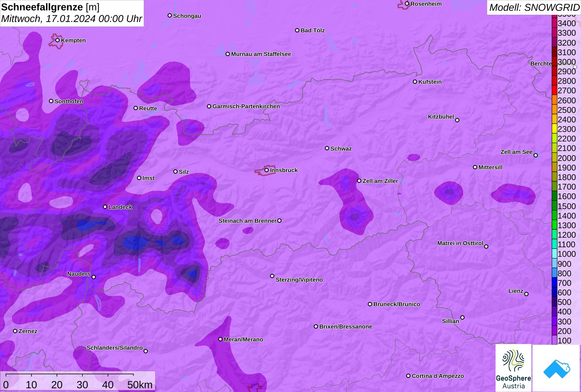
Task: Select the Zernez marker dot
Action: [x=15, y=331]
